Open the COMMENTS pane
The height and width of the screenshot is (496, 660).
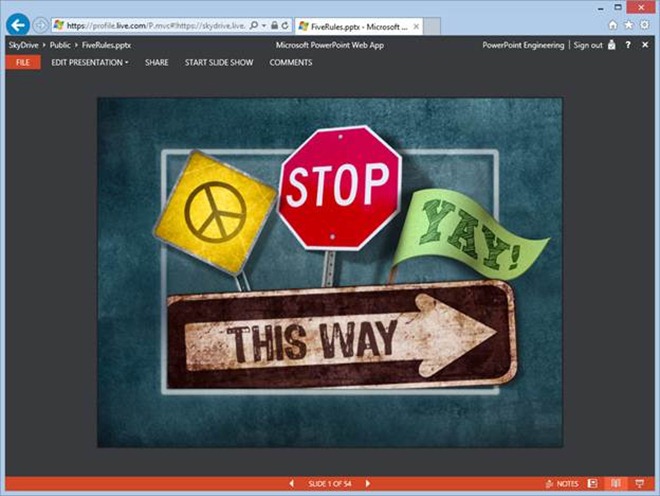(291, 62)
